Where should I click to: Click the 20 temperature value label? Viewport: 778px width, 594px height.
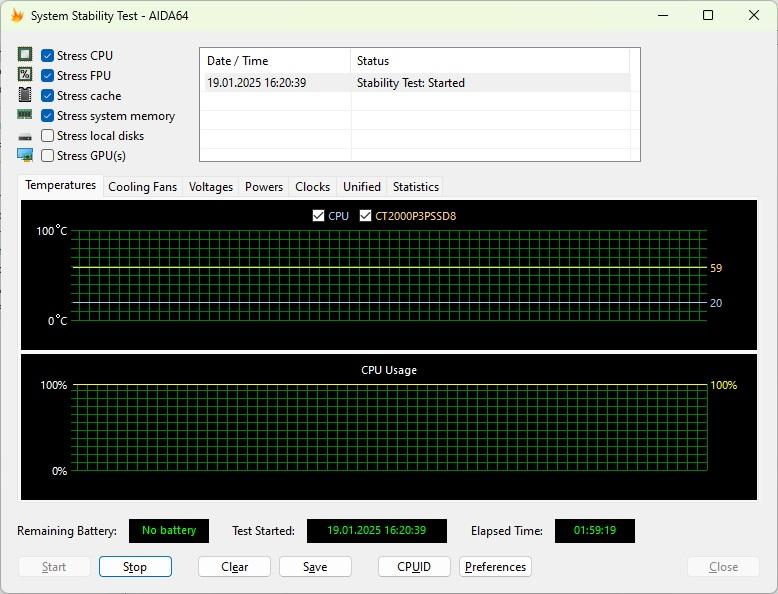tap(716, 303)
